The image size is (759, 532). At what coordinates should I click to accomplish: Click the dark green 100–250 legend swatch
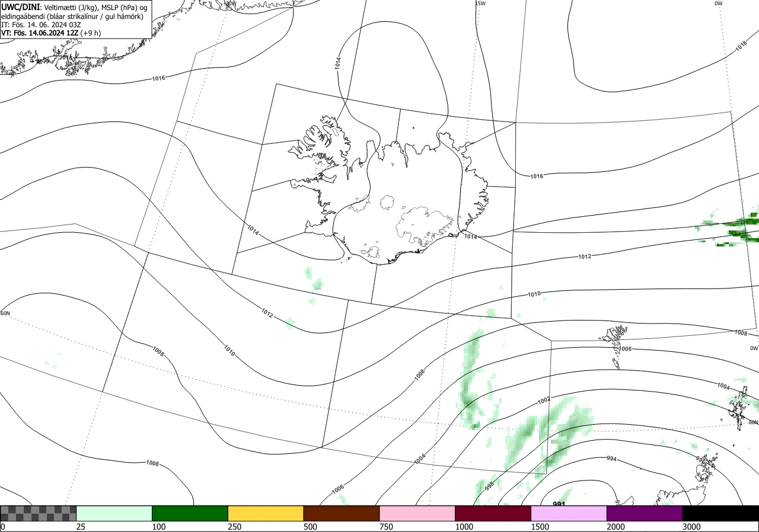tap(190, 513)
